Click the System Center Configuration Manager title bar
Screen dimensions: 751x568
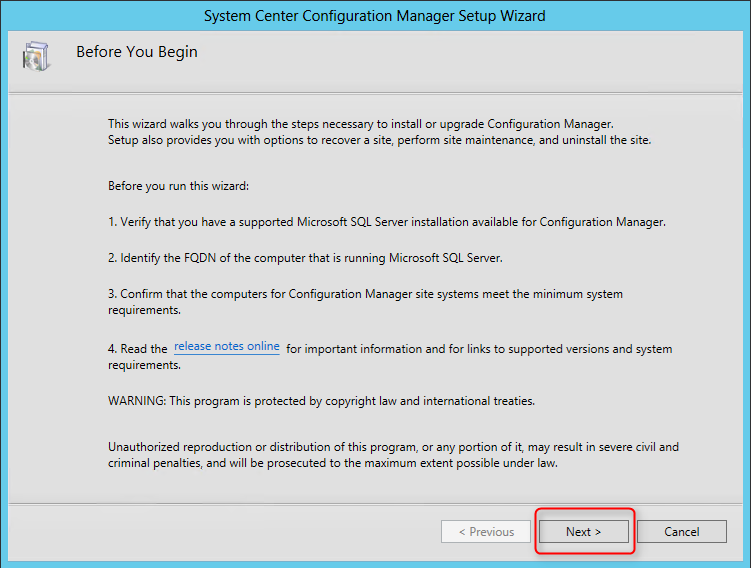375,16
